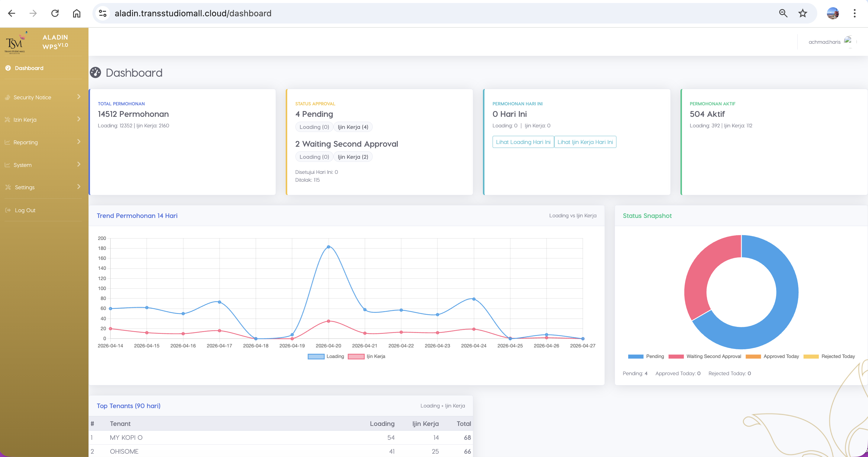Click the Status Snapshot heading
Viewport: 868px width, 457px height.
point(647,216)
